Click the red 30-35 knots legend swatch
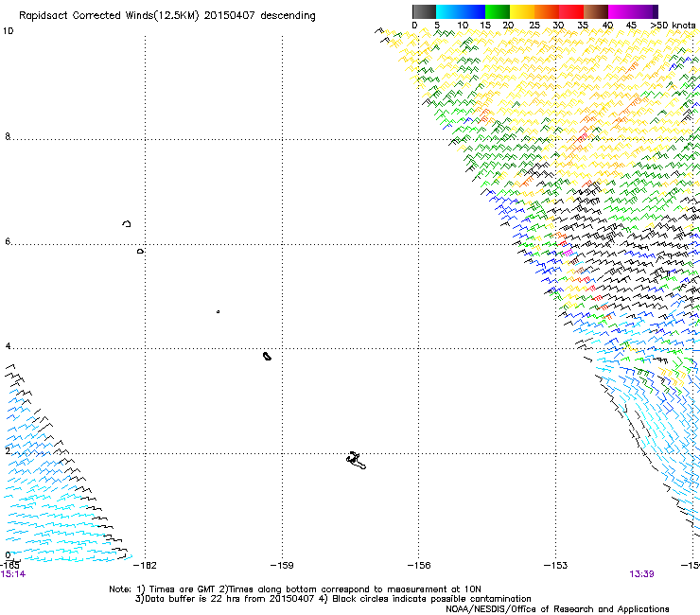Image resolution: width=700 pixels, height=615 pixels. [571, 11]
